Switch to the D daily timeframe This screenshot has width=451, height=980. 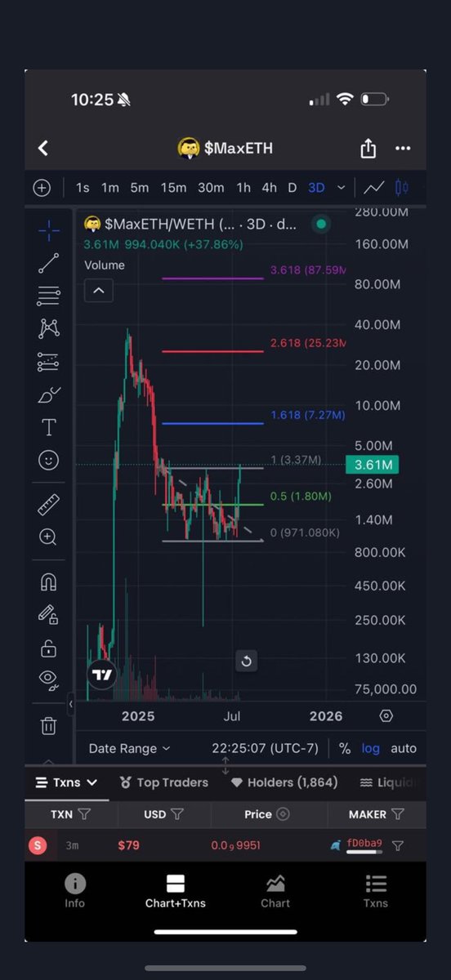pos(292,188)
